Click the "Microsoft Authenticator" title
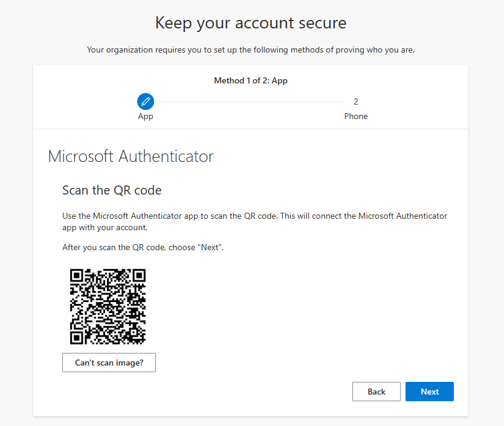 pos(131,157)
